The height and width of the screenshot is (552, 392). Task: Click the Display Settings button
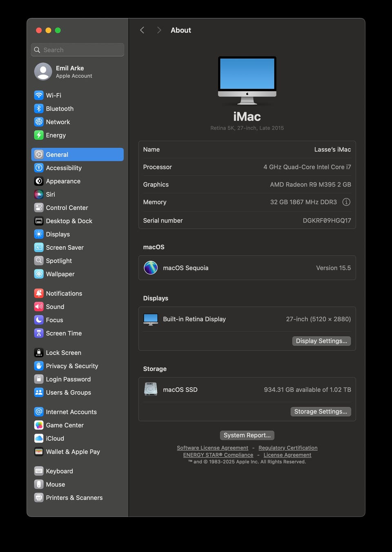[321, 341]
